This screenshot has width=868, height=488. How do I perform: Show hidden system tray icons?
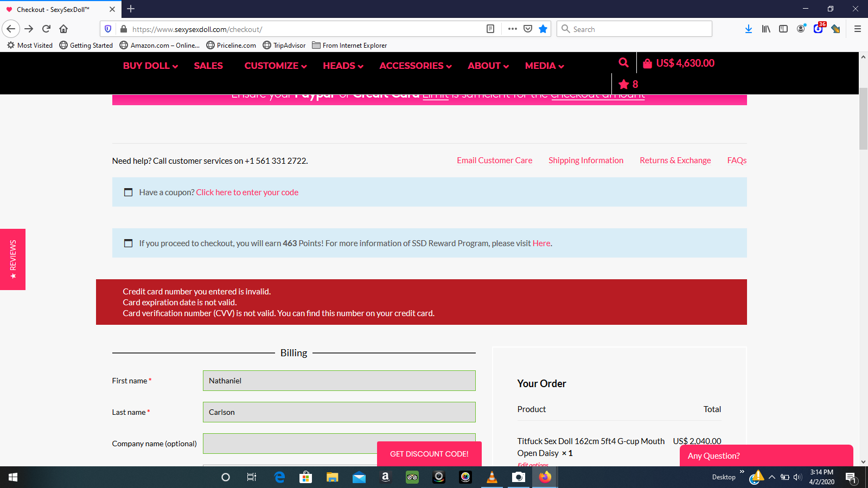[x=772, y=477]
